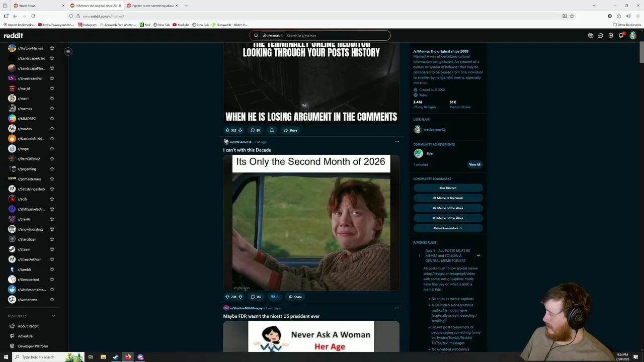The image size is (644, 362).
Task: Toggle favorite star for r/snowboarding
Action: point(52,229)
